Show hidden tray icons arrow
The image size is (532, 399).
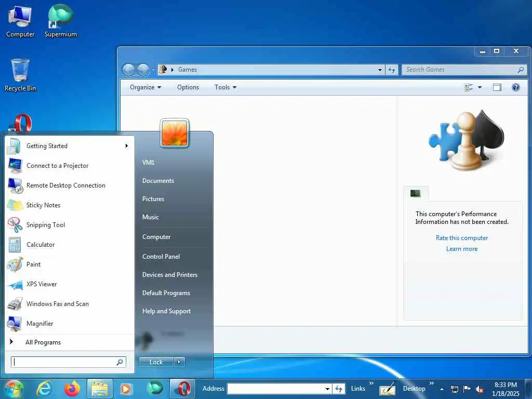[x=442, y=389]
